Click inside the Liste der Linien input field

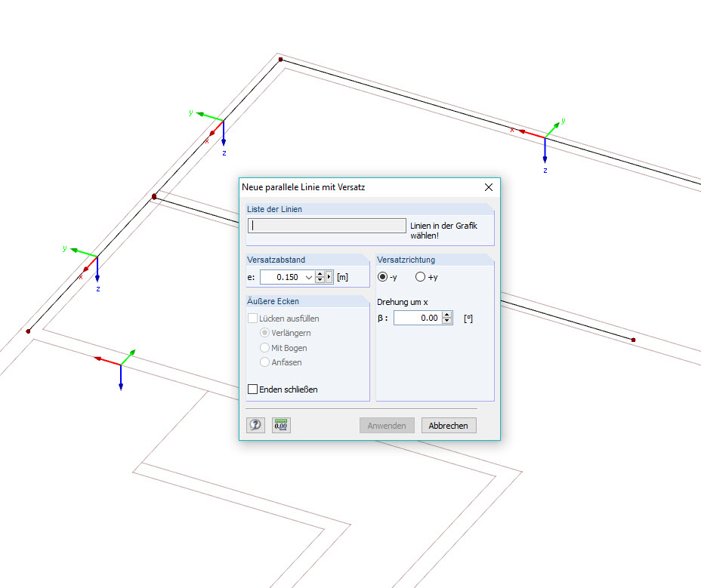(326, 225)
